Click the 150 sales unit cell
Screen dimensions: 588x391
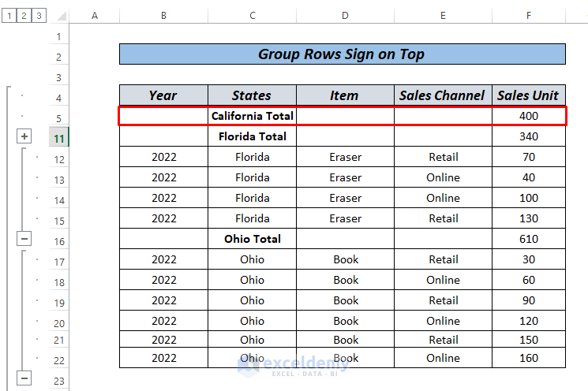click(x=529, y=339)
